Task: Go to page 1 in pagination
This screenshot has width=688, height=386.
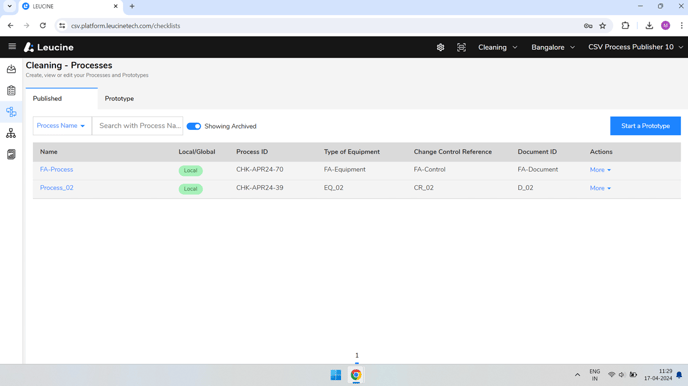Action: tap(357, 356)
